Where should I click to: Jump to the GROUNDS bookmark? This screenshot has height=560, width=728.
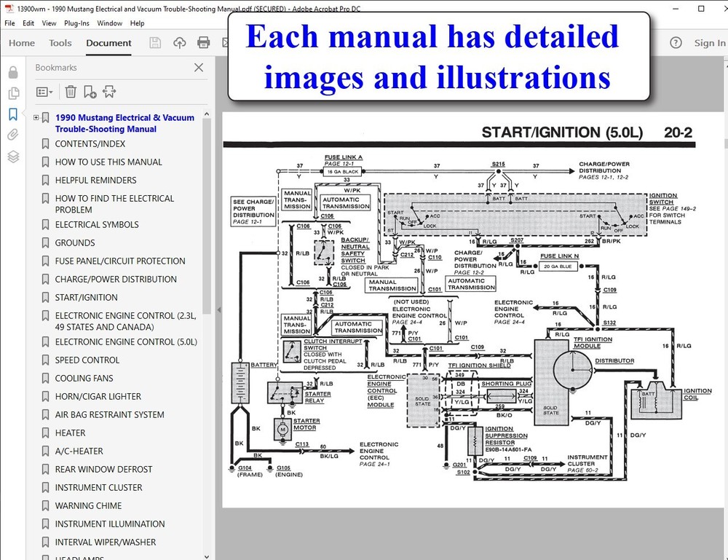click(x=75, y=242)
